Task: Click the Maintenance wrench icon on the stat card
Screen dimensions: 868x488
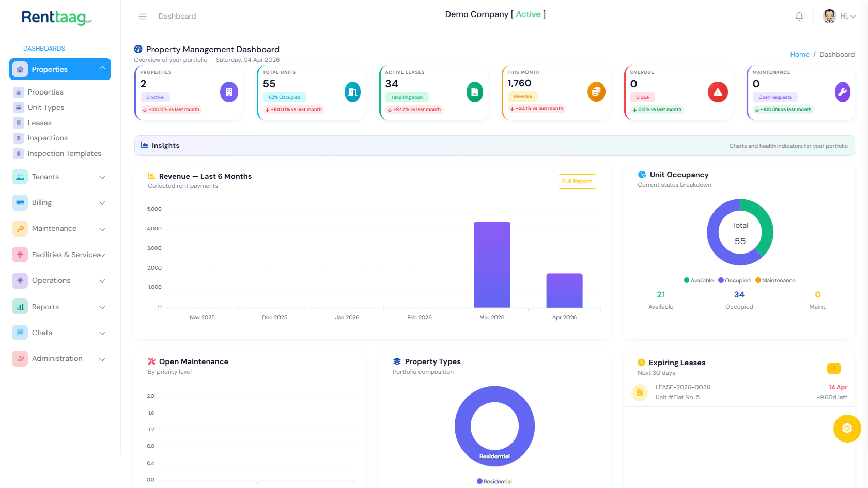Action: tap(843, 92)
